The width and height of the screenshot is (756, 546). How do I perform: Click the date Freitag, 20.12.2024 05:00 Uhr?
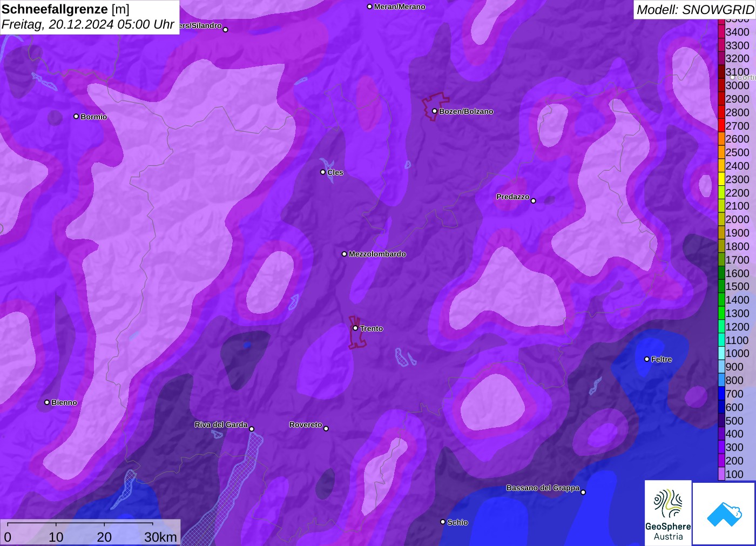click(x=87, y=24)
